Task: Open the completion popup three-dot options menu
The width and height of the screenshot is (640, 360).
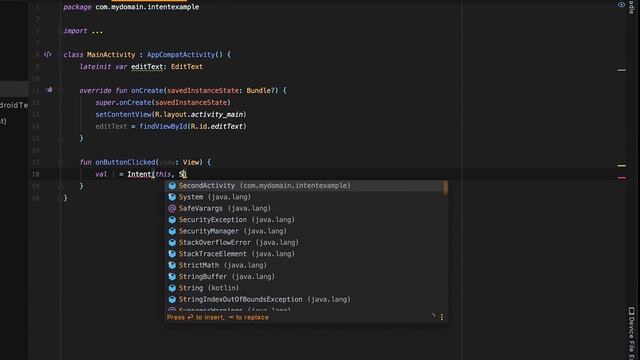Action: pyautogui.click(x=442, y=317)
